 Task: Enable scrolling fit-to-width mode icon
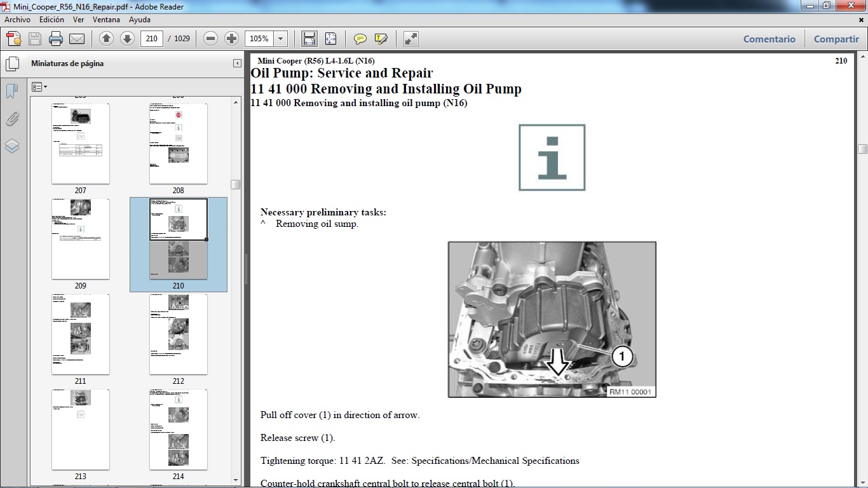pyautogui.click(x=309, y=39)
